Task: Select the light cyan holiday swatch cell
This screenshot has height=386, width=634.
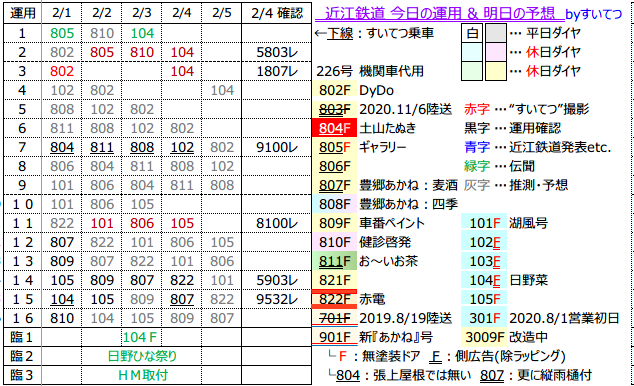Action: (472, 52)
